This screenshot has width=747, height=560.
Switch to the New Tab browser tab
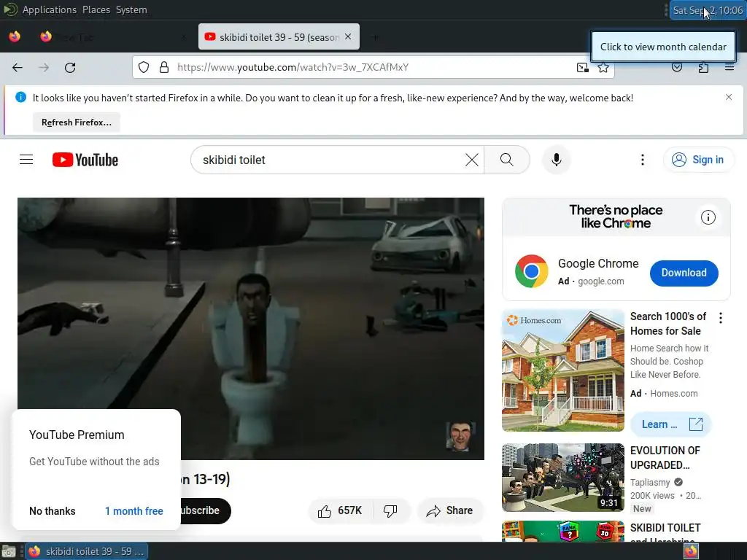coord(112,37)
